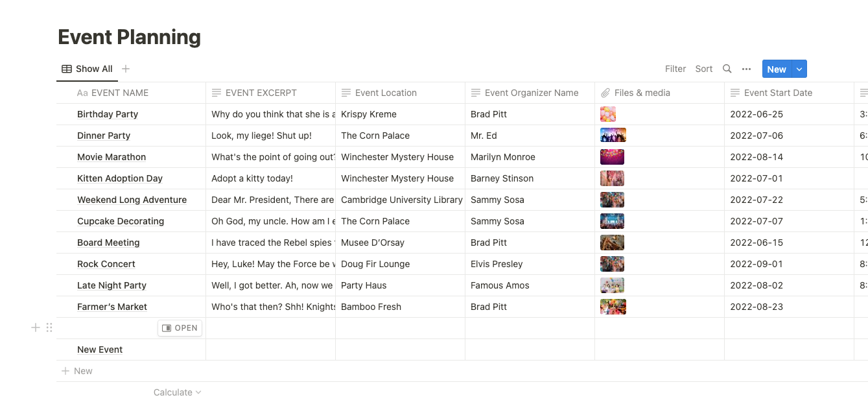Viewport: 868px width, 415px height.
Task: Select the 'Adopt a kitty today!' excerpt cell
Action: pyautogui.click(x=270, y=178)
